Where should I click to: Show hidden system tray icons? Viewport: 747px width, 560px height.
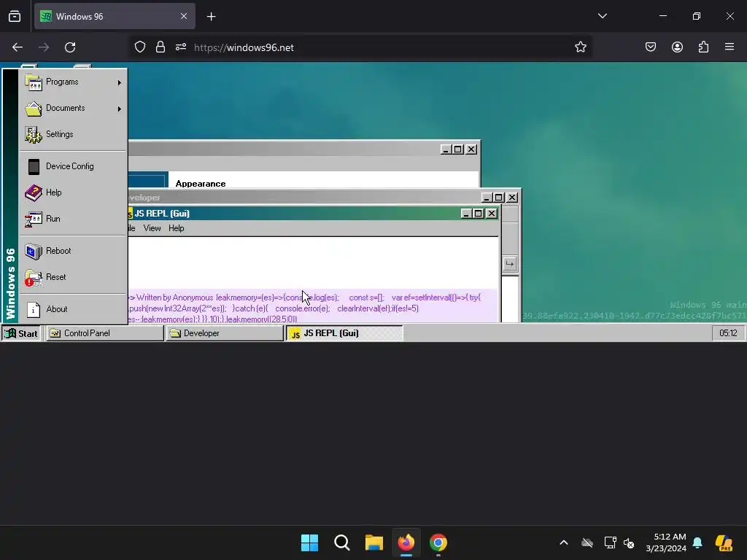click(x=564, y=542)
